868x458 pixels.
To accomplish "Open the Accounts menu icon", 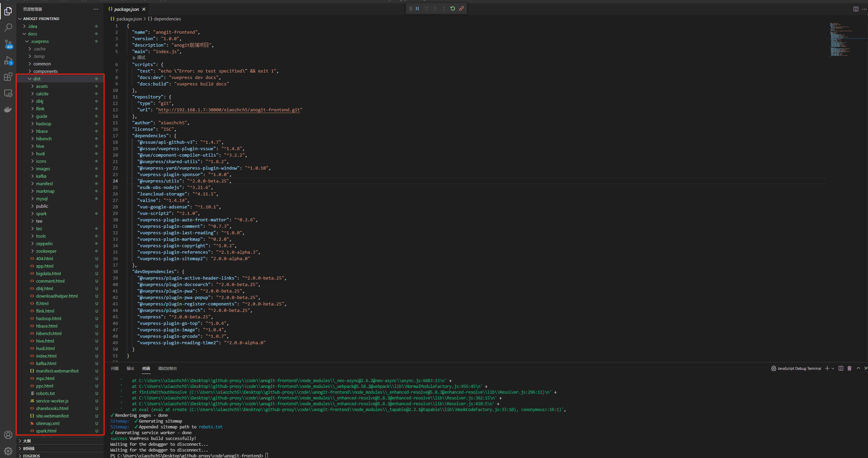I will tap(8, 435).
